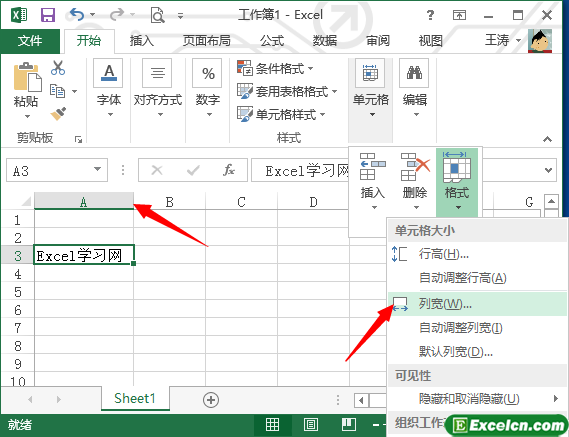Click the Enter checkmark in formula bar

tap(193, 170)
